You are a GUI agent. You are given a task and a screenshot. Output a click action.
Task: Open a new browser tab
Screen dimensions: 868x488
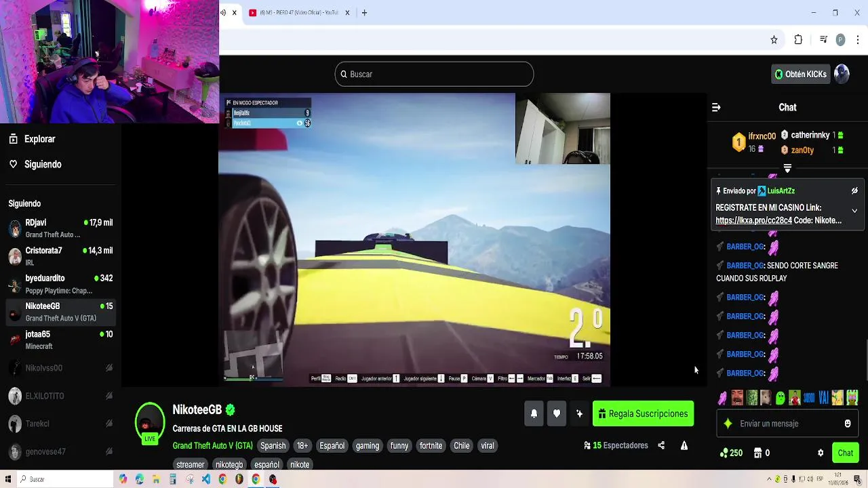[x=364, y=13]
